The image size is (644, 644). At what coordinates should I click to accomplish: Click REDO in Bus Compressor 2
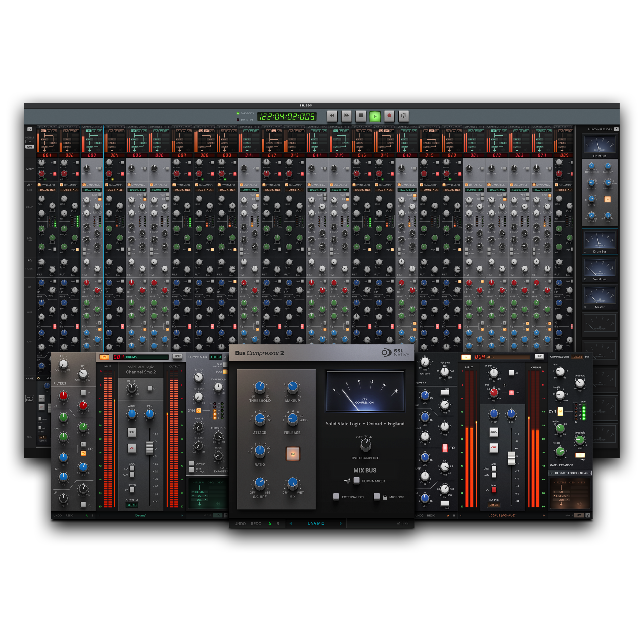(x=256, y=523)
